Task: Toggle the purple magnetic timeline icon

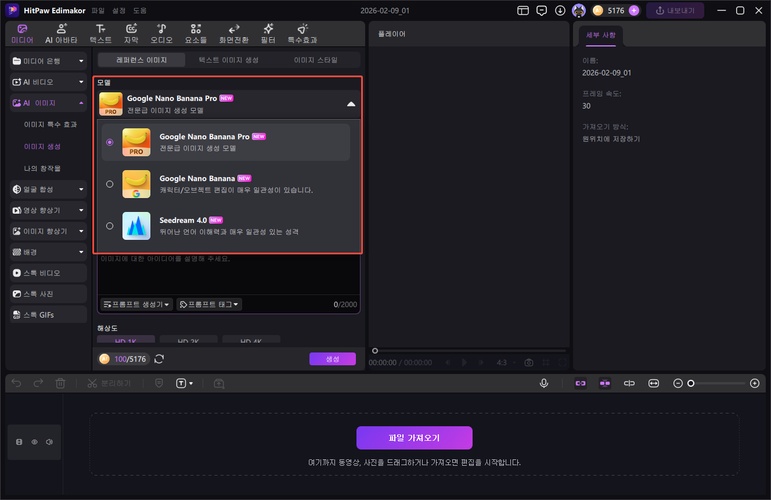Action: (x=605, y=383)
